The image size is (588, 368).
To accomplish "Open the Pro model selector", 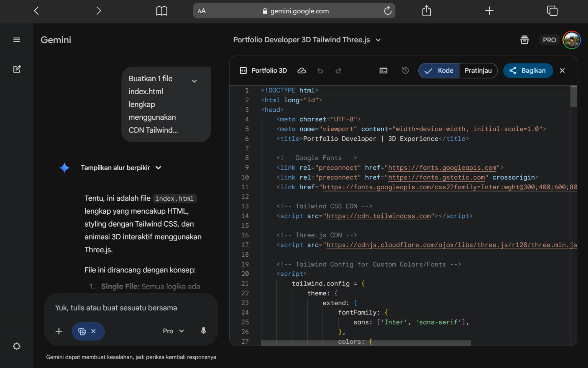I will [x=173, y=331].
